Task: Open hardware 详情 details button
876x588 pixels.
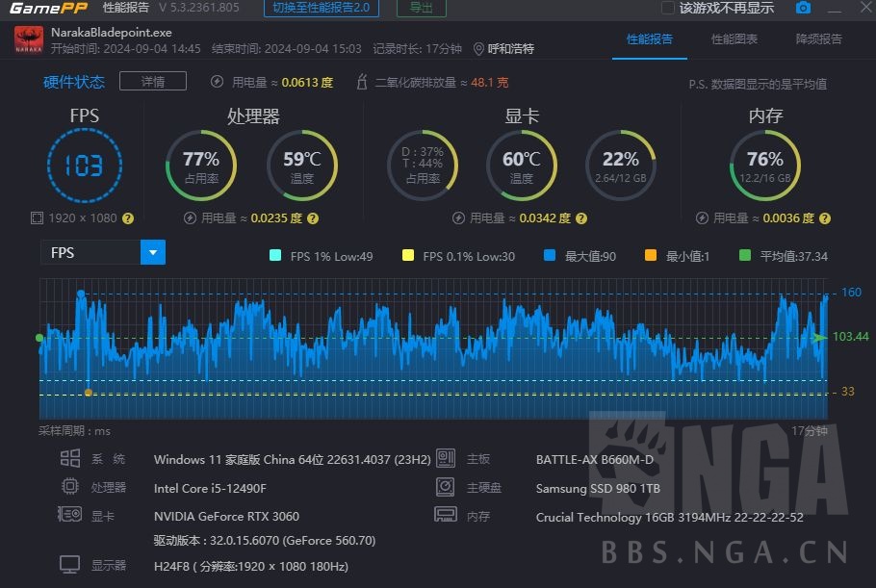Action: pyautogui.click(x=153, y=82)
